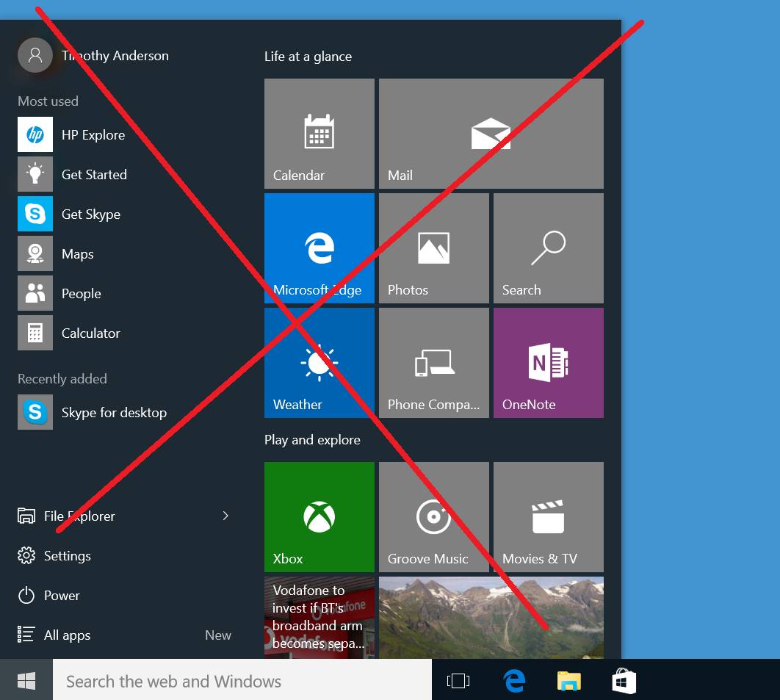Open the Movies & TV tile

tap(549, 517)
